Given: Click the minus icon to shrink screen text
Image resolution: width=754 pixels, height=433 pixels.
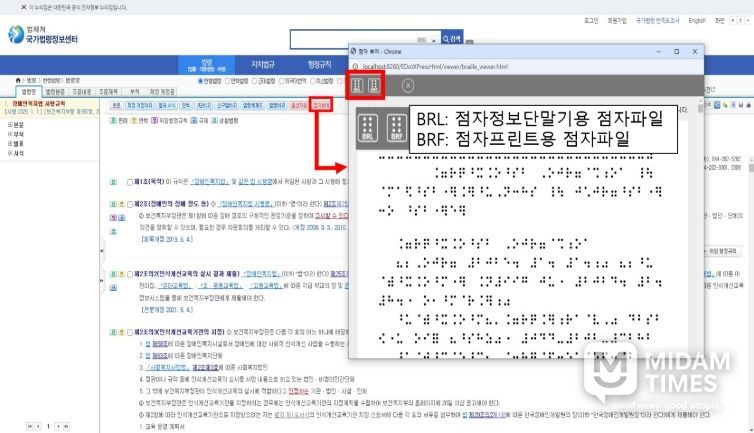Looking at the screenshot, I should [x=748, y=21].
